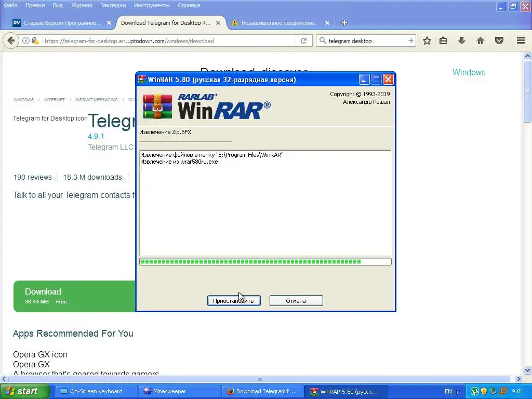This screenshot has height=399, width=532.
Task: Minimize the WinRAR installer window
Action: click(x=364, y=79)
